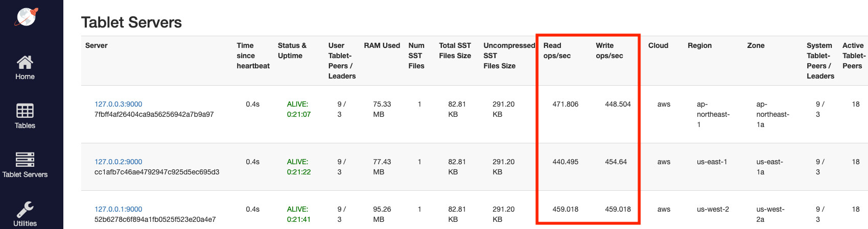The width and height of the screenshot is (868, 229).
Task: Click the YugabyteDB planet logo
Action: coord(26,16)
